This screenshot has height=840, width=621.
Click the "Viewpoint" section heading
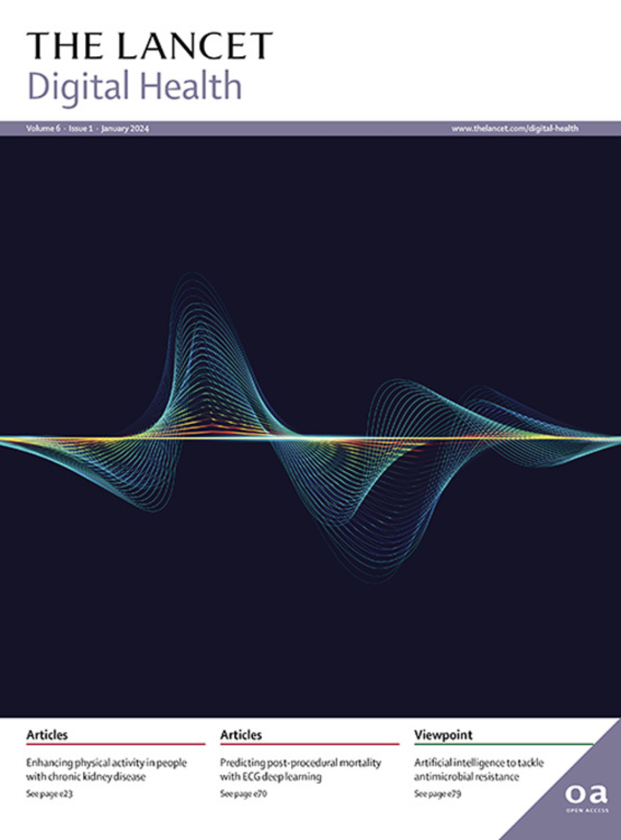coord(443,735)
